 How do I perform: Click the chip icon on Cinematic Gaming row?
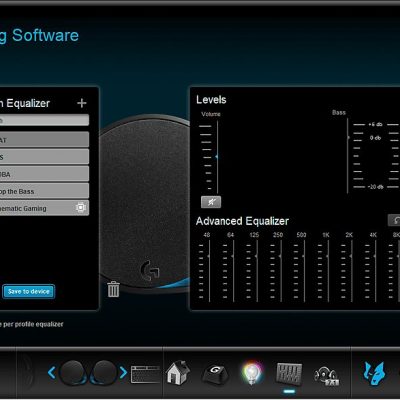pyautogui.click(x=80, y=208)
